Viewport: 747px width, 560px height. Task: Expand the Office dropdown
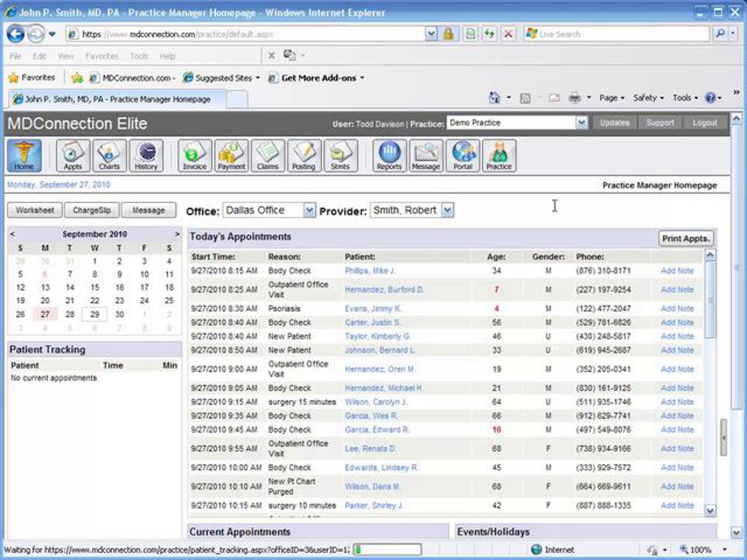point(309,210)
